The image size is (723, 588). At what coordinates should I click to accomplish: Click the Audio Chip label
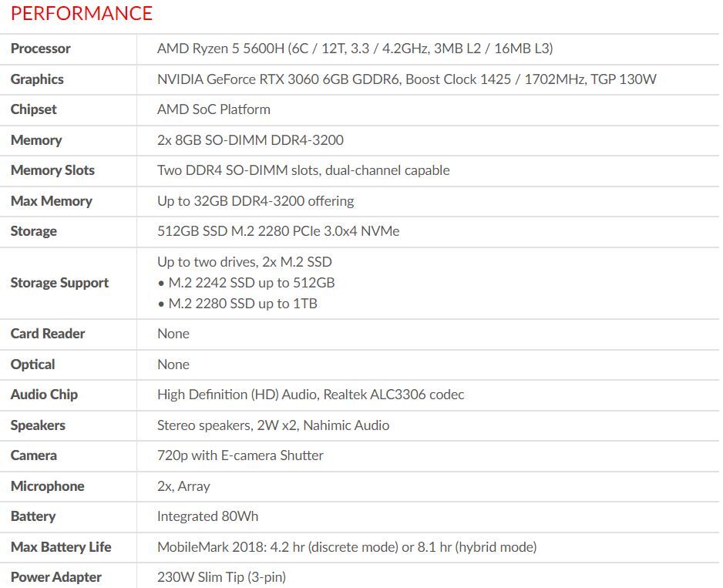coord(44,395)
